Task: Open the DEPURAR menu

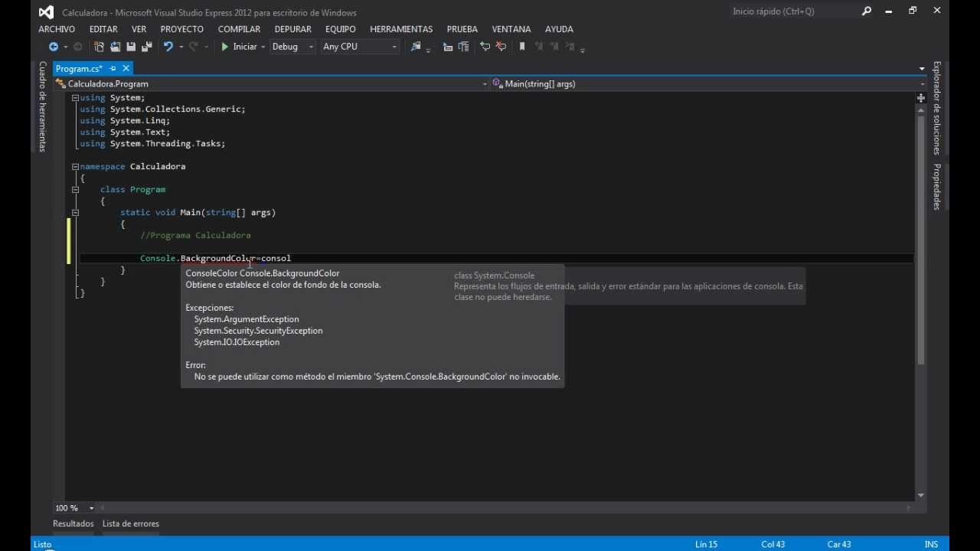Action: click(x=293, y=29)
